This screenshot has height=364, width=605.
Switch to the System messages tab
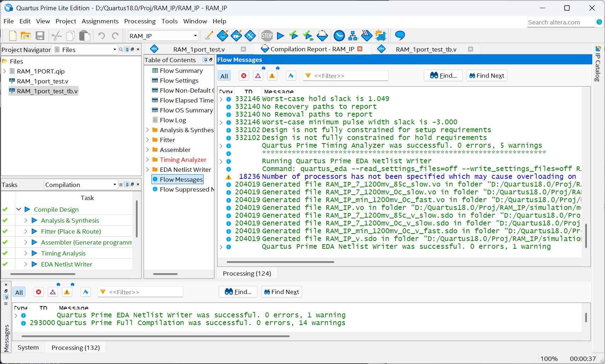tap(28, 347)
